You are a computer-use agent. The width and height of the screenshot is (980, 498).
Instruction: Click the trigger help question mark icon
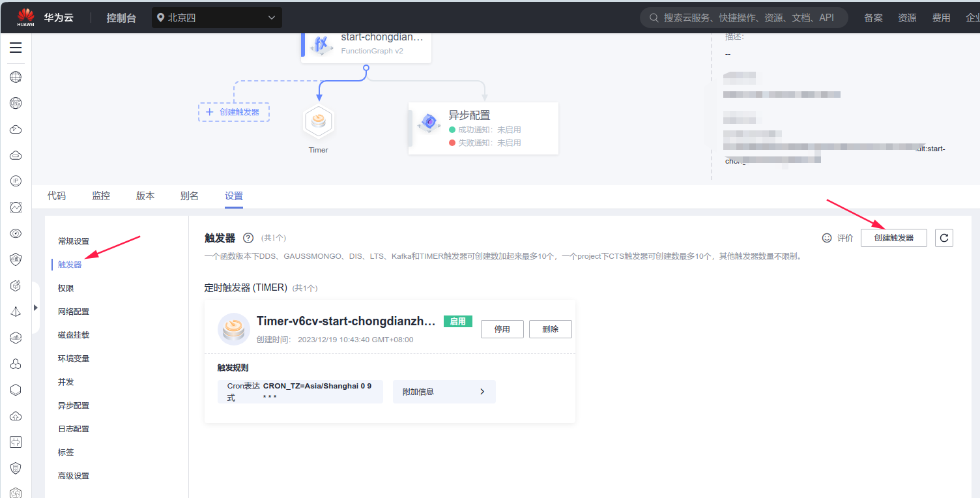click(248, 238)
